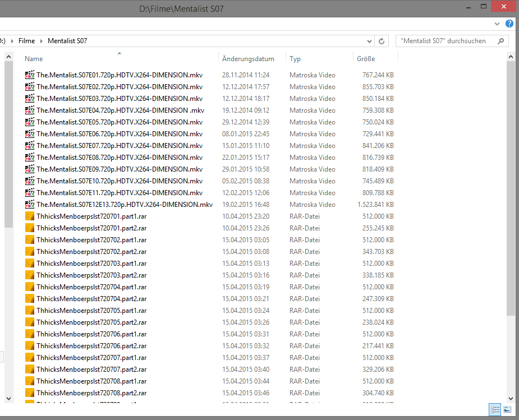Click date 19.02.2015 16:48
The width and height of the screenshot is (519, 420).
[246, 205]
